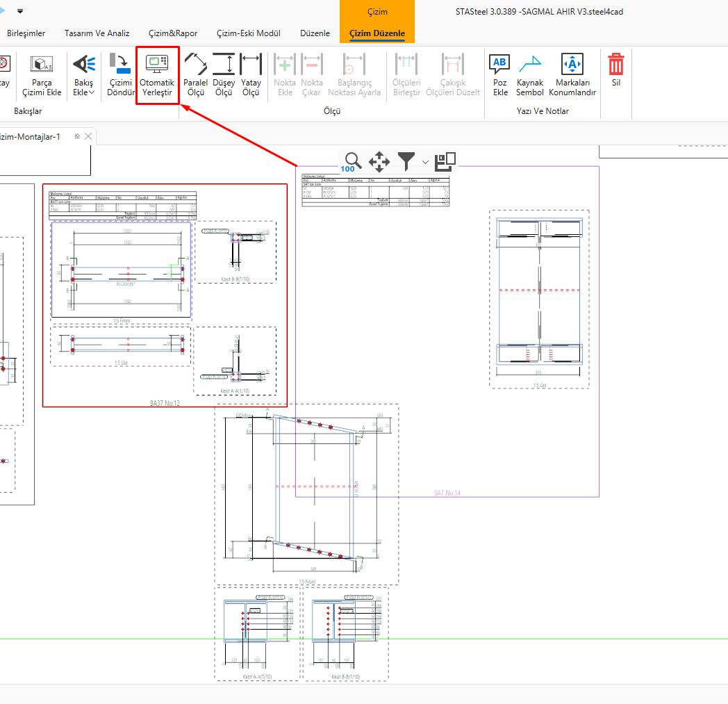
Task: Click the pan arrows icon above drawing
Action: point(379,163)
